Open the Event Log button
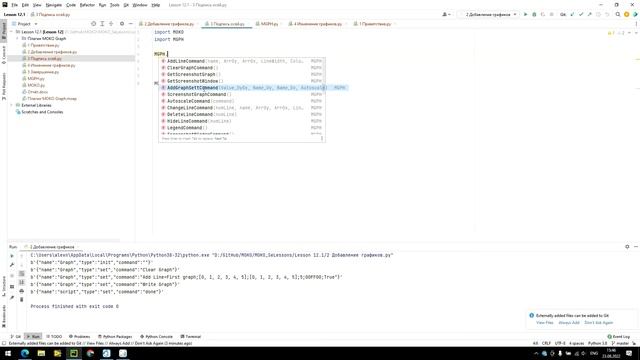 (x=619, y=336)
